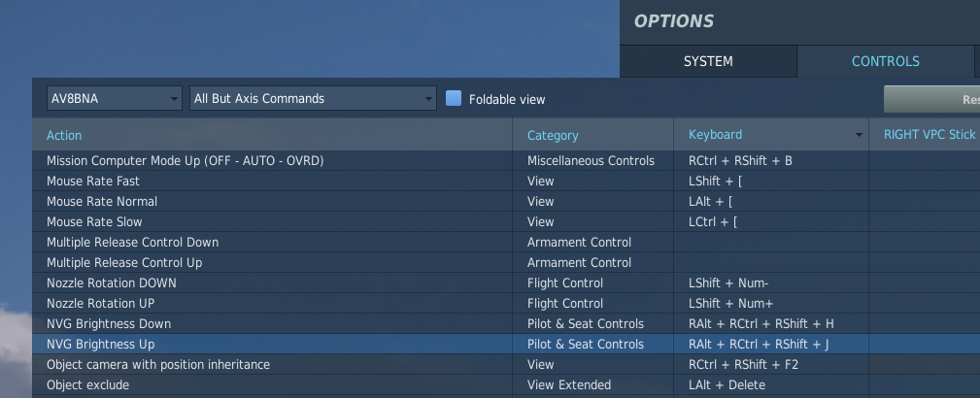Click NVG Brightness Down keyboard binding
980x398 pixels.
(x=770, y=324)
